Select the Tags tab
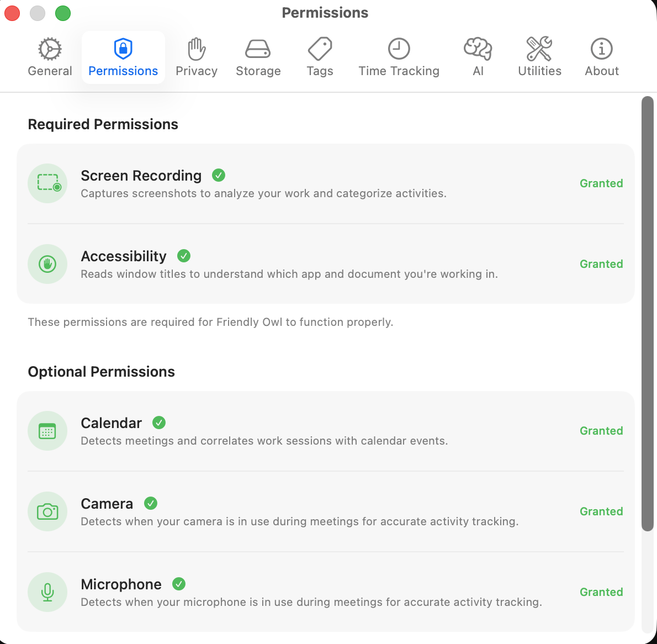Screen dimensions: 657x644 320,57
